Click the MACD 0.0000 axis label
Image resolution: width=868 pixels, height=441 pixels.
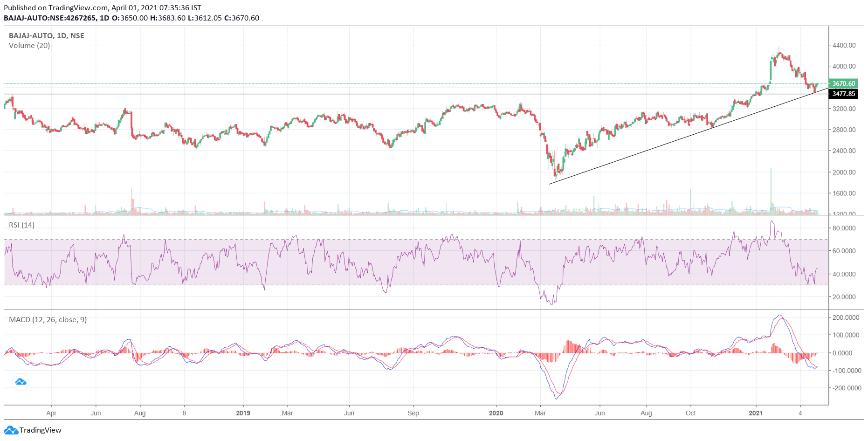pos(843,353)
